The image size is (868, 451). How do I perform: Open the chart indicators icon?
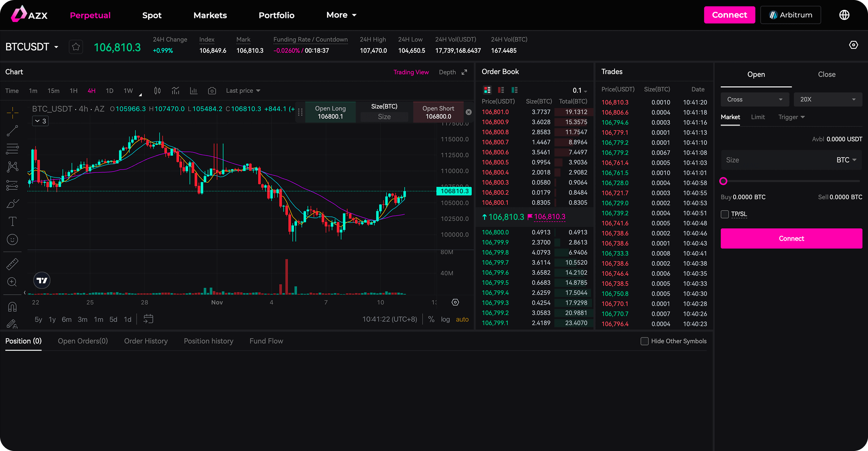pyautogui.click(x=175, y=91)
